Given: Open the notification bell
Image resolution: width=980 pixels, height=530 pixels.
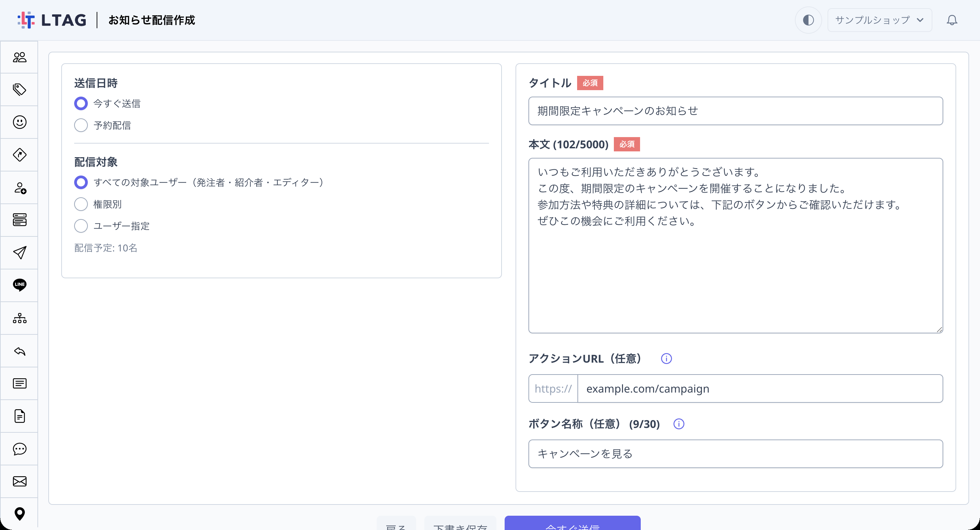Looking at the screenshot, I should (952, 20).
